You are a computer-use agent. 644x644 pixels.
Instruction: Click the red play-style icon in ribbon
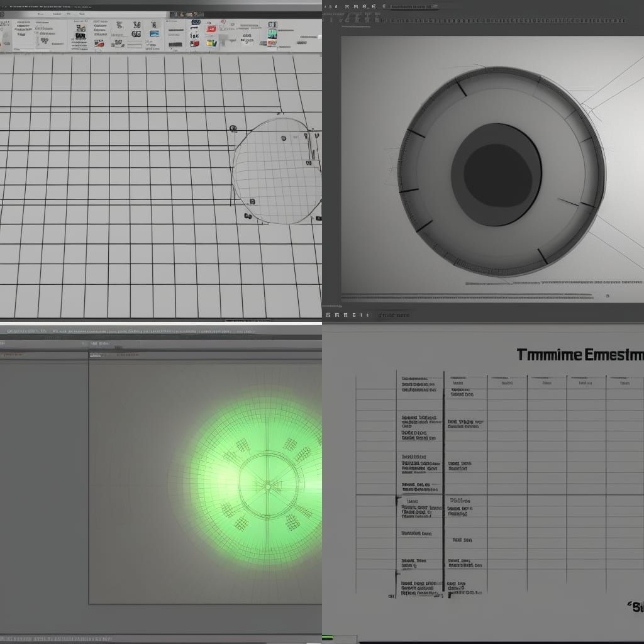tap(212, 29)
